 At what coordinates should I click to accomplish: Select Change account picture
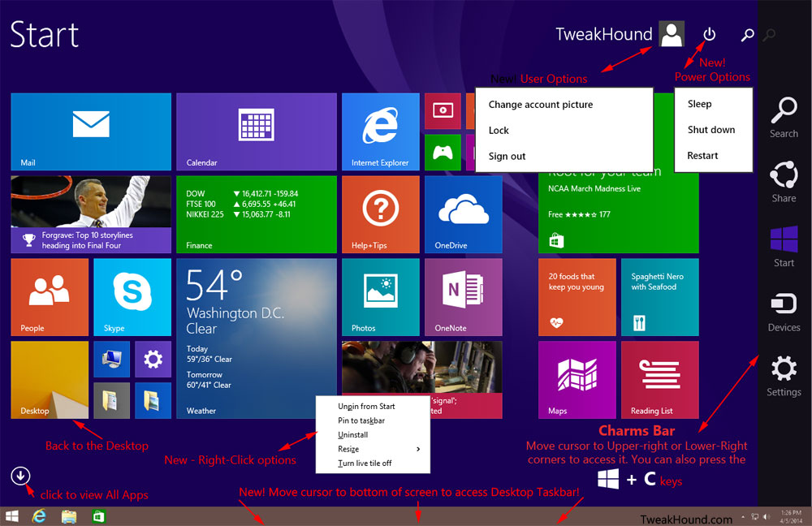[x=541, y=105]
